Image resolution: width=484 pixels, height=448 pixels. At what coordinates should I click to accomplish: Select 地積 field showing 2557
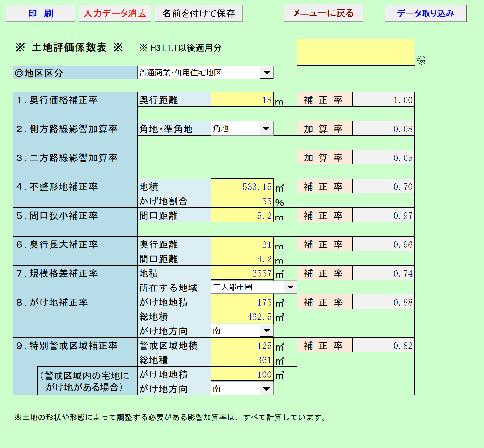pyautogui.click(x=242, y=273)
